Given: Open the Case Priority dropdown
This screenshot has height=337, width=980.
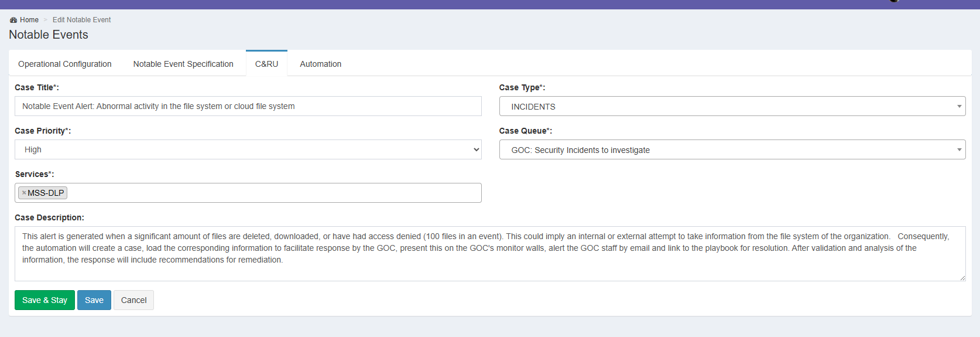Looking at the screenshot, I should point(248,149).
